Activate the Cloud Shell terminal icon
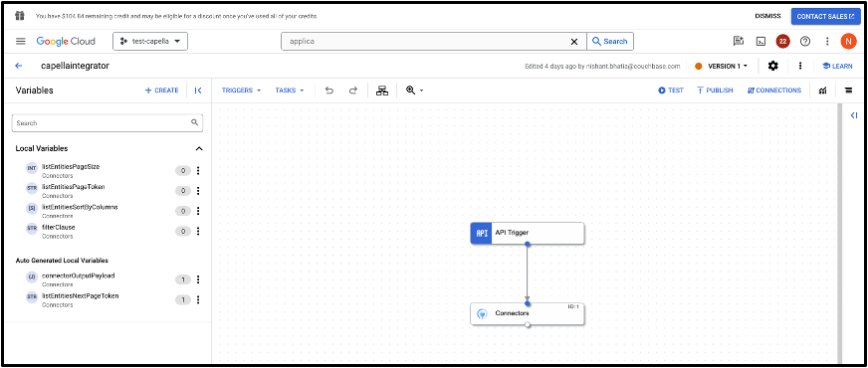This screenshot has width=868, height=368. click(x=761, y=42)
